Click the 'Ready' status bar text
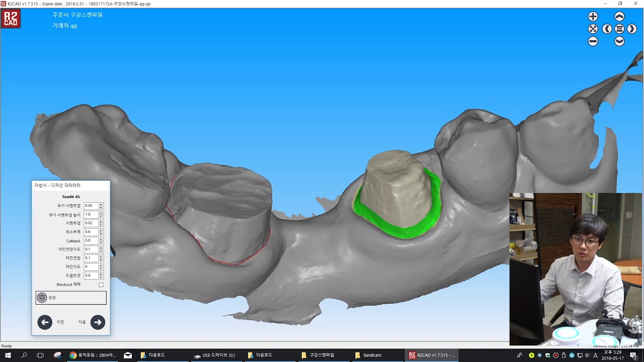 tap(7, 346)
